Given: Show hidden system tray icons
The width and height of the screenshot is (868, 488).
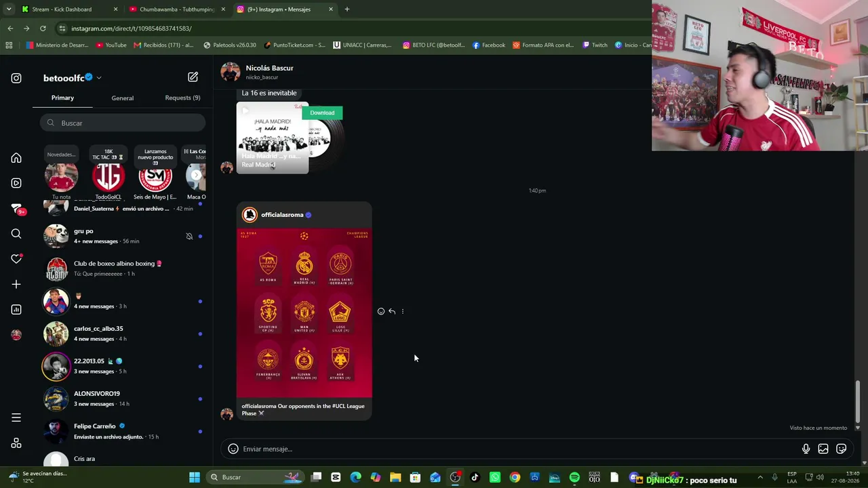Looking at the screenshot, I should (760, 477).
